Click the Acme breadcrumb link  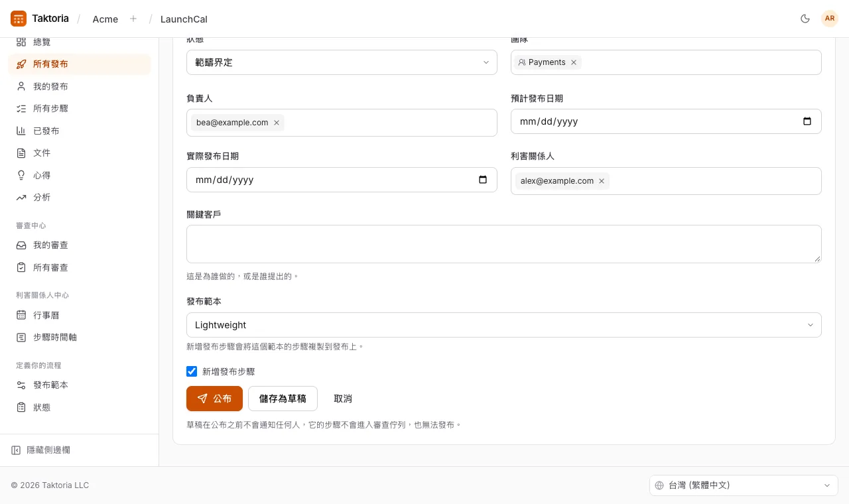point(105,19)
